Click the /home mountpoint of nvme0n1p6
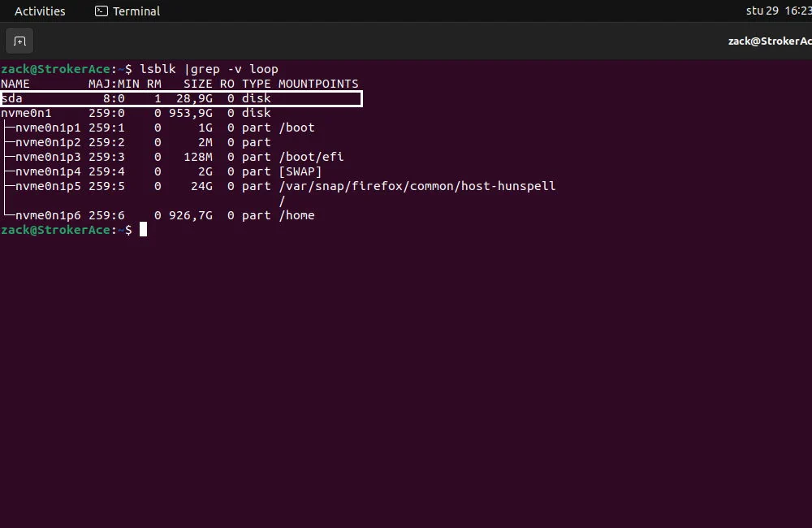Screen dimensions: 812x528 296,215
